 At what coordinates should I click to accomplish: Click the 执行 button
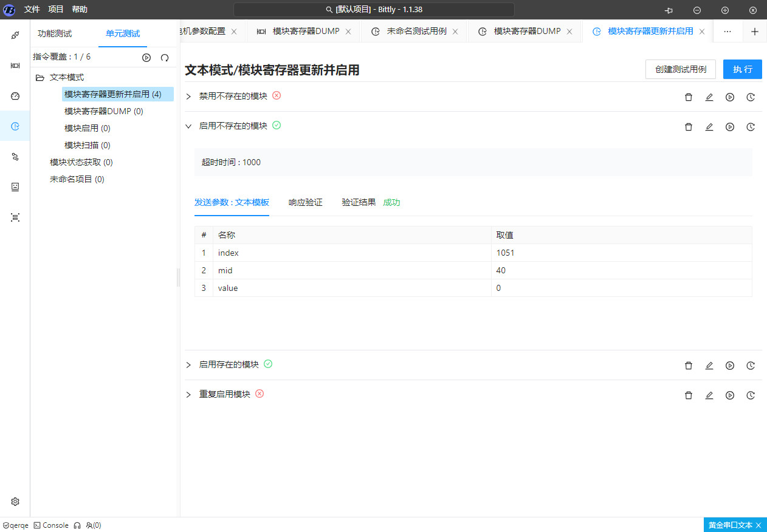pos(742,69)
